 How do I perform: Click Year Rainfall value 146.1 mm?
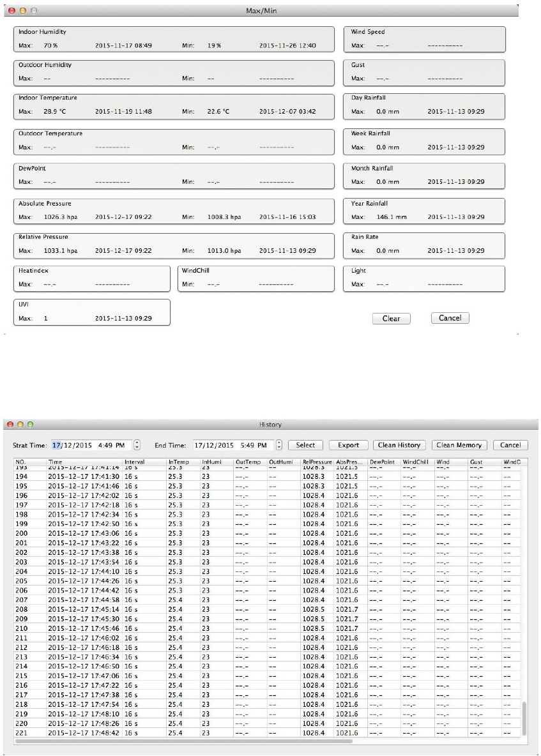pyautogui.click(x=392, y=217)
